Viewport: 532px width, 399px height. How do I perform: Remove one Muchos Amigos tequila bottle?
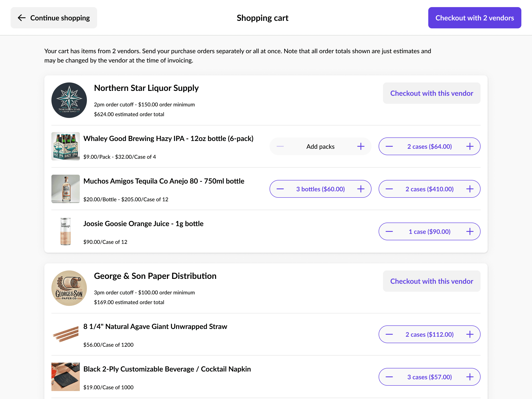280,189
